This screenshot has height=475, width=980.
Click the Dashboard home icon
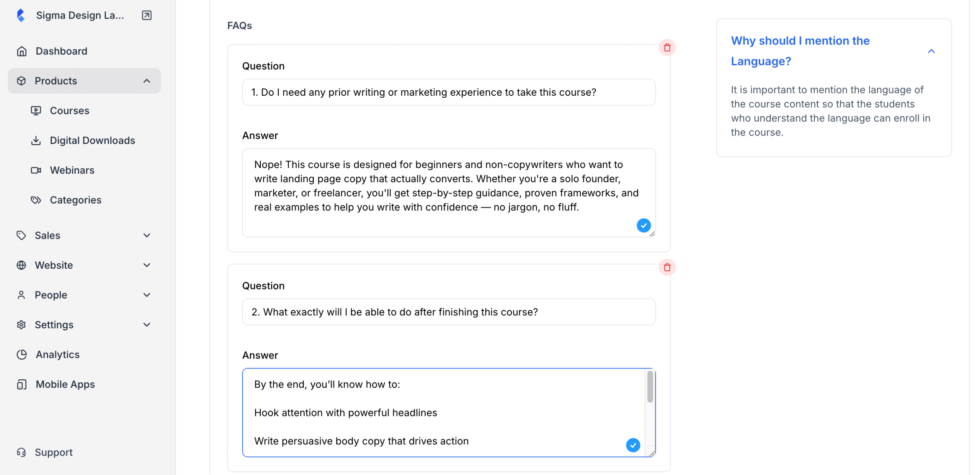[22, 51]
